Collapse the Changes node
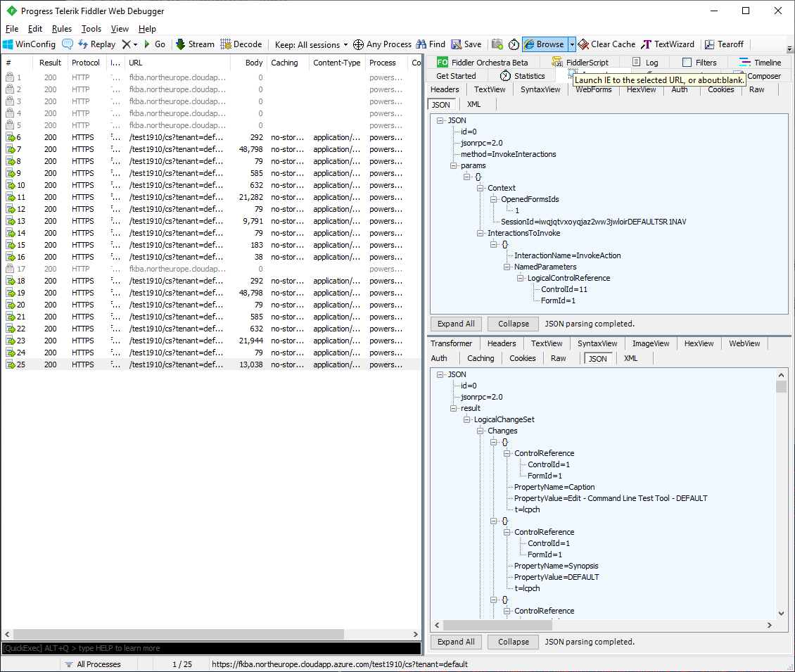 480,431
